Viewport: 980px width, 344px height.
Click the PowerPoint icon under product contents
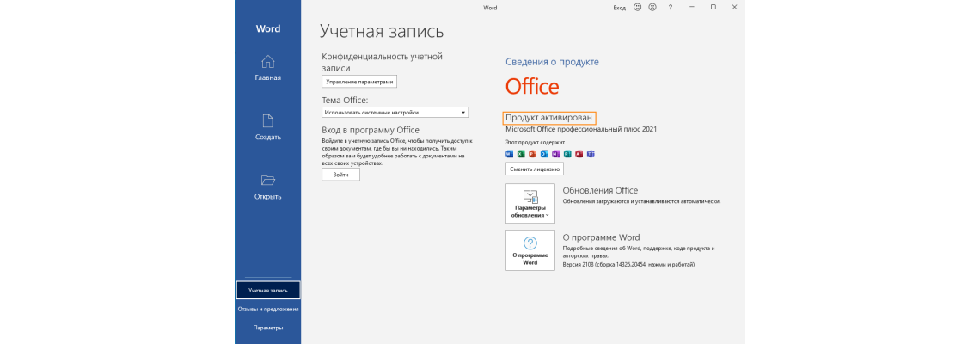pyautogui.click(x=533, y=154)
